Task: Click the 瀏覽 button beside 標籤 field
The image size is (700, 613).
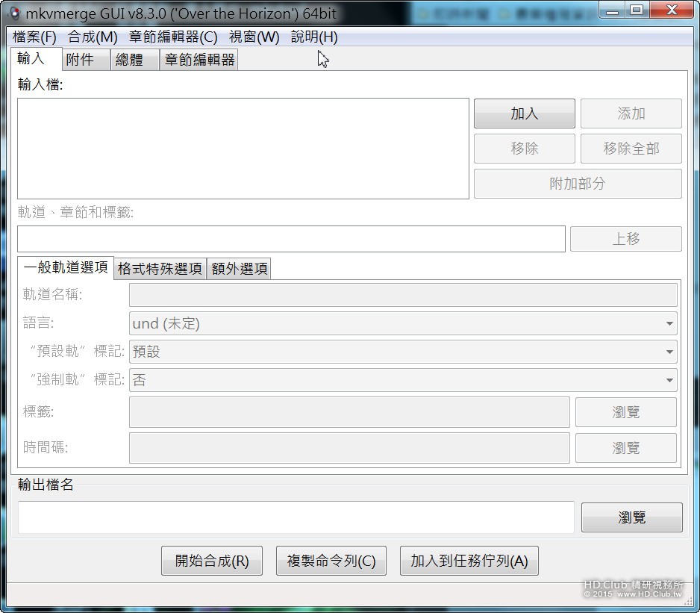Action: (626, 412)
